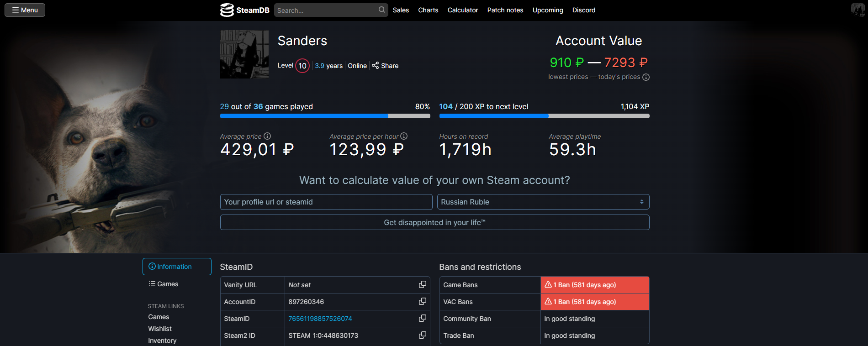The image size is (868, 346).
Task: Click the Average price per hour info icon
Action: tap(404, 136)
